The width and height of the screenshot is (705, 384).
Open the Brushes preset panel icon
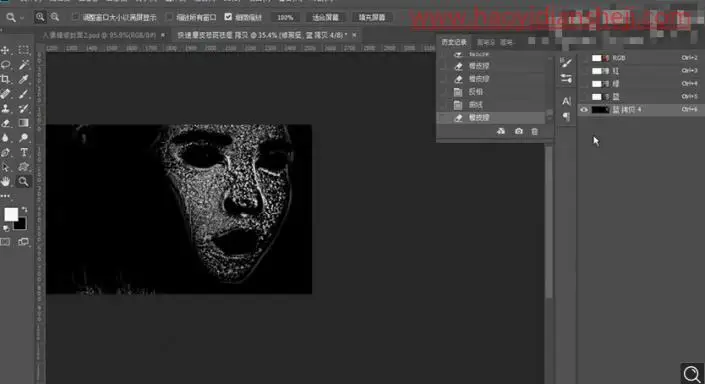coord(566,79)
